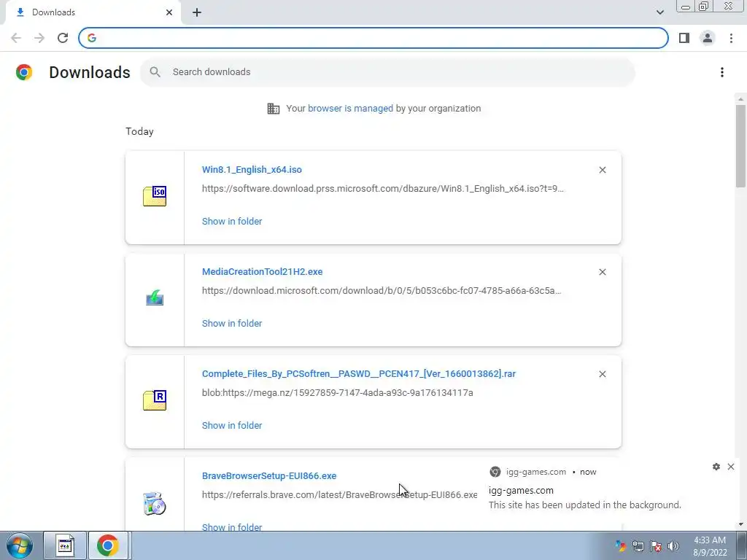
Task: Click the Search downloads field
Action: coord(388,72)
